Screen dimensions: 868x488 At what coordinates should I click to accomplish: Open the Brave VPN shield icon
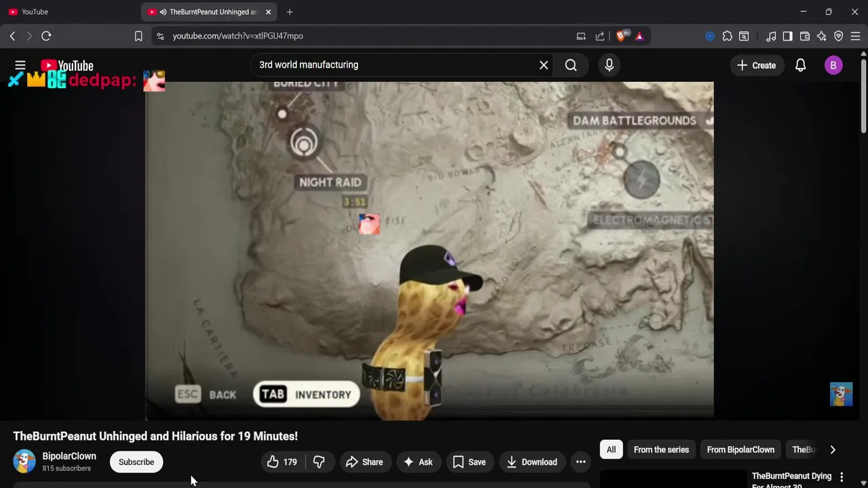pos(839,36)
